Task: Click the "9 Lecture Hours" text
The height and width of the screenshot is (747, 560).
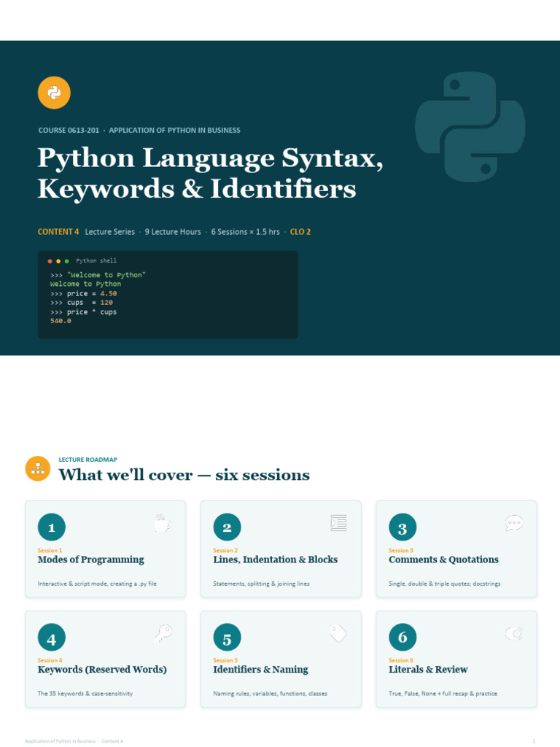Action: pyautogui.click(x=173, y=231)
